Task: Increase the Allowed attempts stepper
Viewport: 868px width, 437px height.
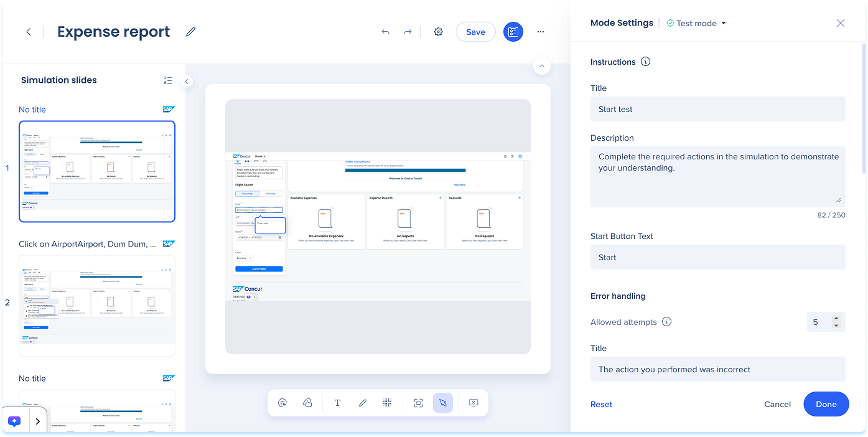Action: point(836,318)
